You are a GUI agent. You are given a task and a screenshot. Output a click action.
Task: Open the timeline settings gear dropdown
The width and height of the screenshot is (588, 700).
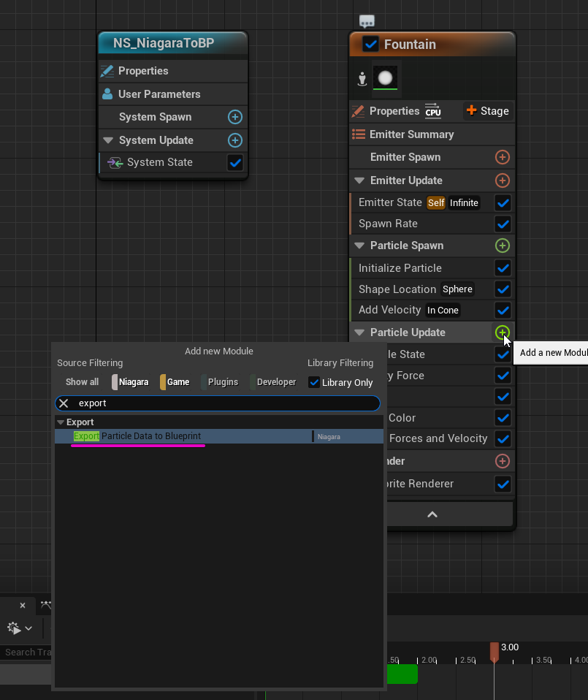(20, 628)
